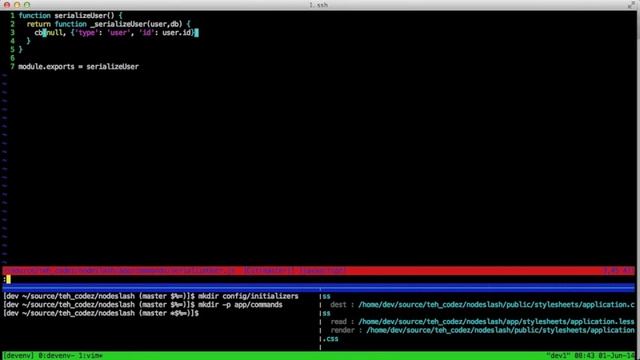Image resolution: width=640 pixels, height=360 pixels.
Task: Click 'user.id' on line 3
Action: (x=176, y=33)
